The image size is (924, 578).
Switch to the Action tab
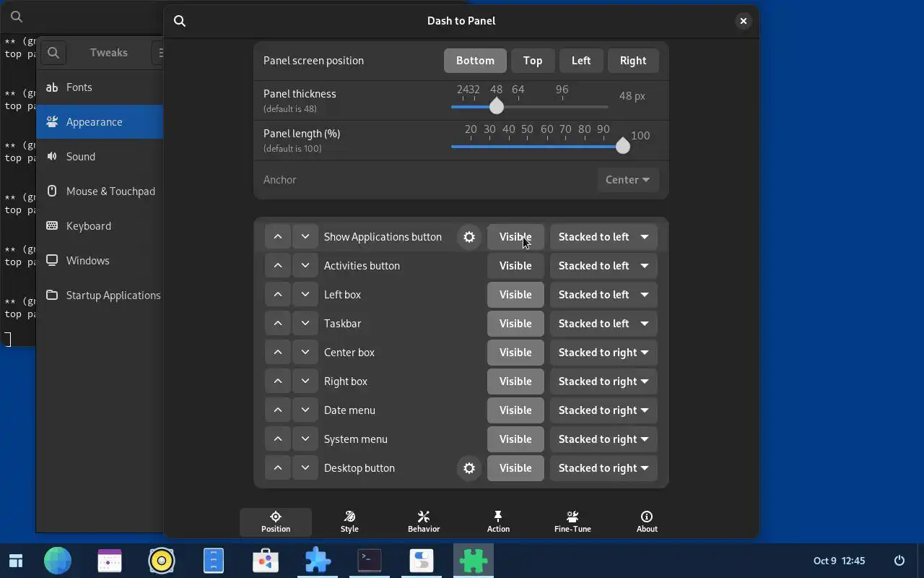coord(498,522)
